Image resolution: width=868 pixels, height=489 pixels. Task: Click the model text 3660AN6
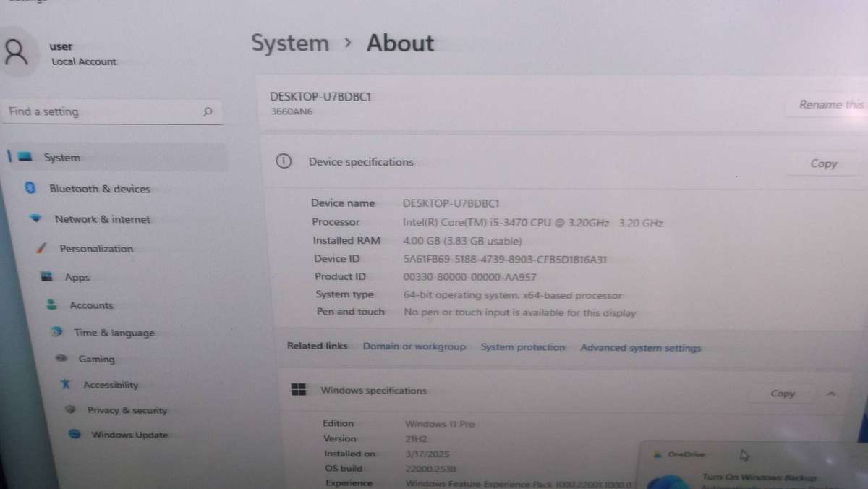coord(292,112)
